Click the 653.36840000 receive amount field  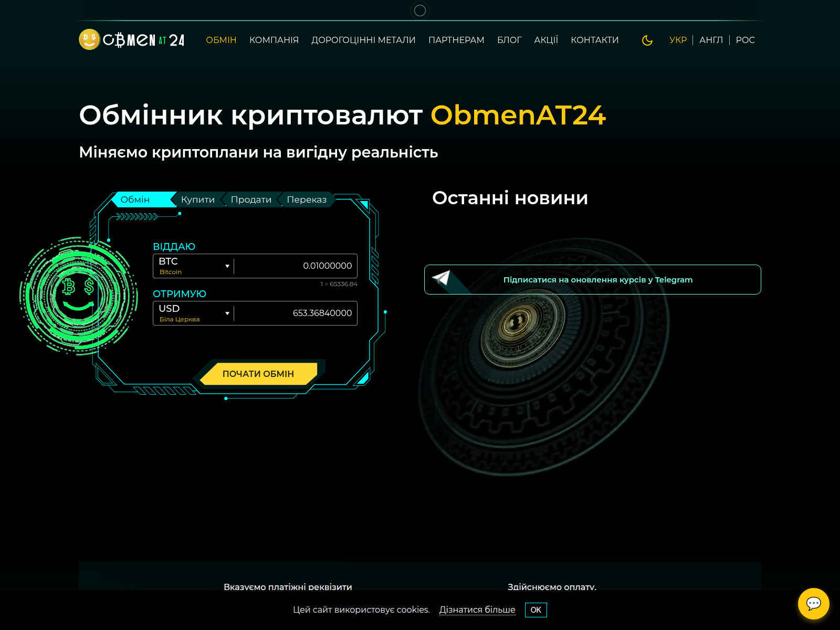(296, 313)
